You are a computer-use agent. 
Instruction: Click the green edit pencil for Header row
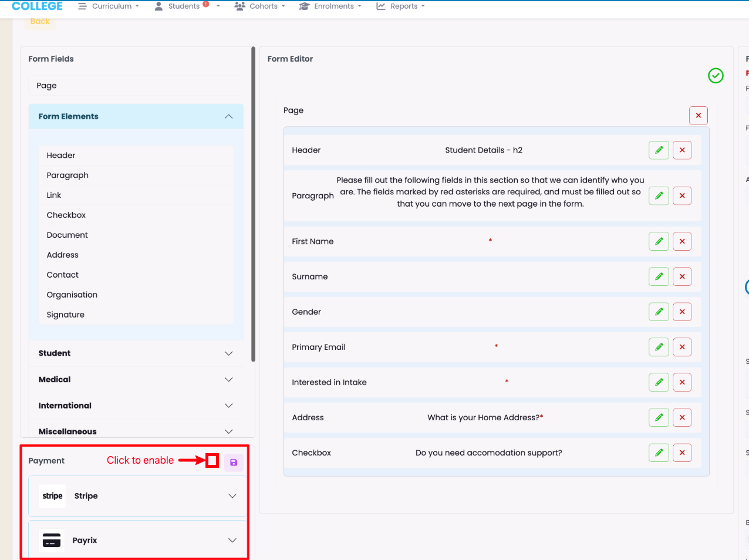(x=659, y=150)
